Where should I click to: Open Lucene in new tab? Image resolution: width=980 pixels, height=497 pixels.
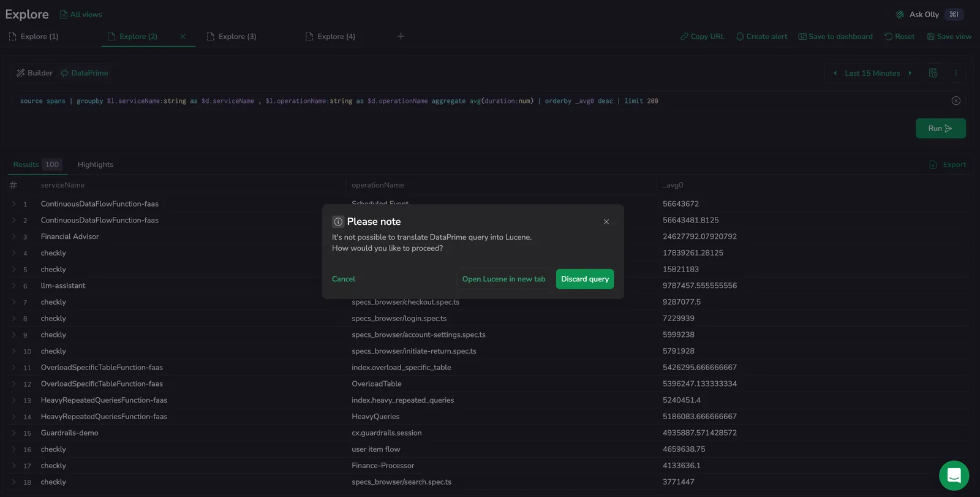pos(503,279)
